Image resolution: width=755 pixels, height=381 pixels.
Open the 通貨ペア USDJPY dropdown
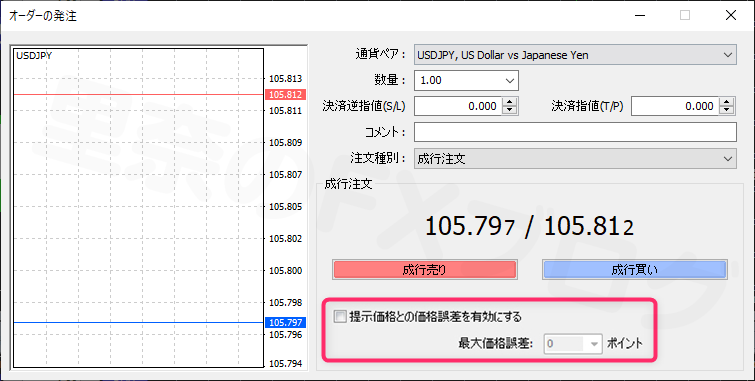pos(575,55)
